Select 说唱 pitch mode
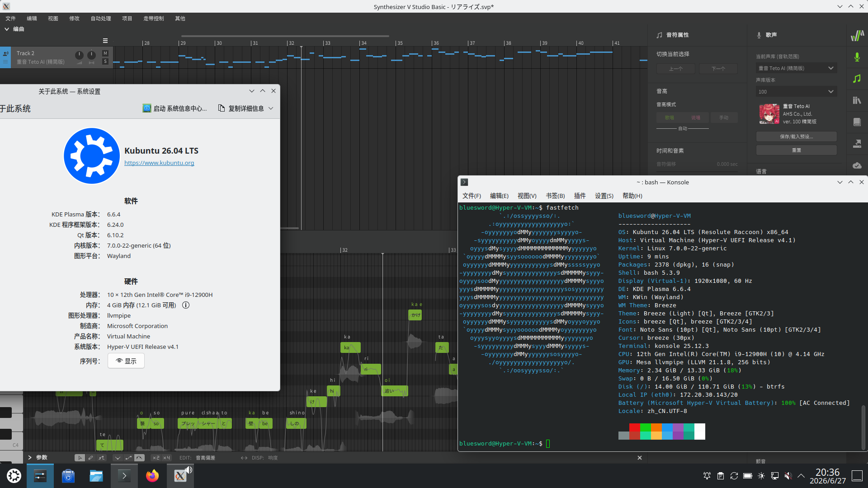The height and width of the screenshot is (488, 868). click(696, 117)
